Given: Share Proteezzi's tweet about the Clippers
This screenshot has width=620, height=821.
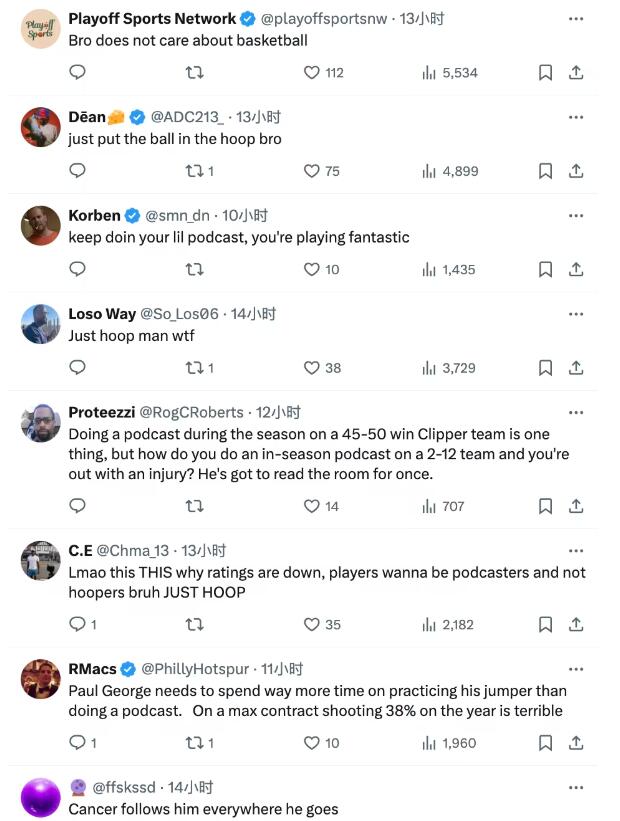Looking at the screenshot, I should coord(576,506).
